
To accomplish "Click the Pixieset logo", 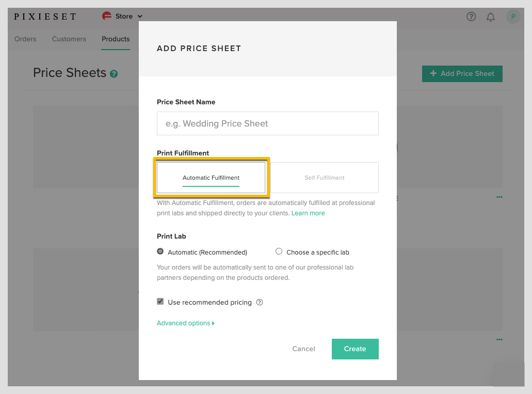I will (x=45, y=17).
